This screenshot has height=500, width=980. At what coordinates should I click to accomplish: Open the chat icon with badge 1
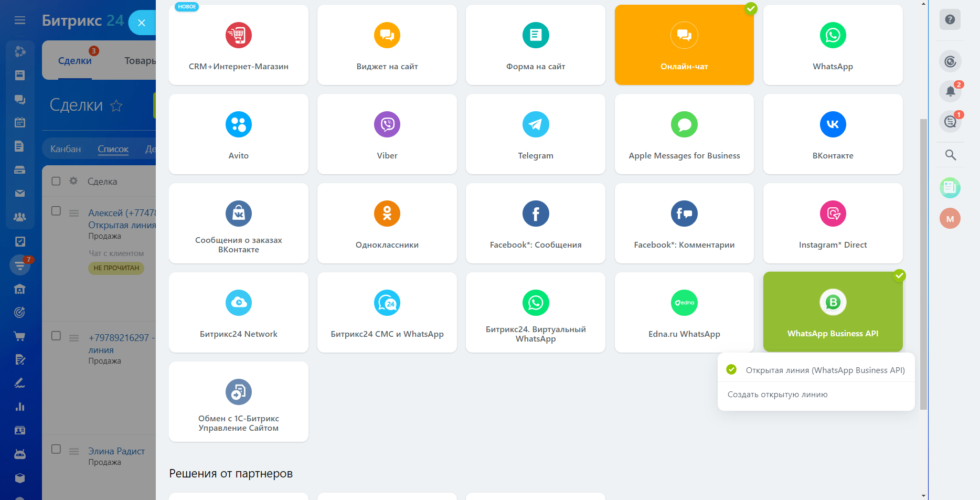pyautogui.click(x=950, y=122)
